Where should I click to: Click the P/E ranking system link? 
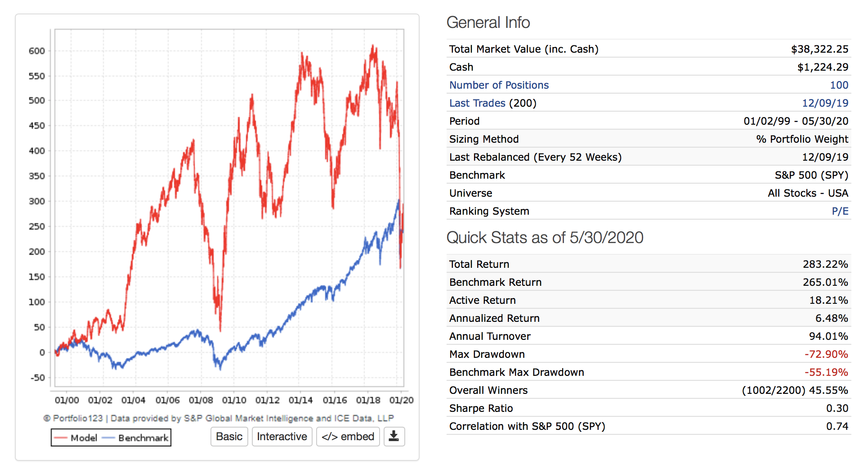[x=840, y=211]
